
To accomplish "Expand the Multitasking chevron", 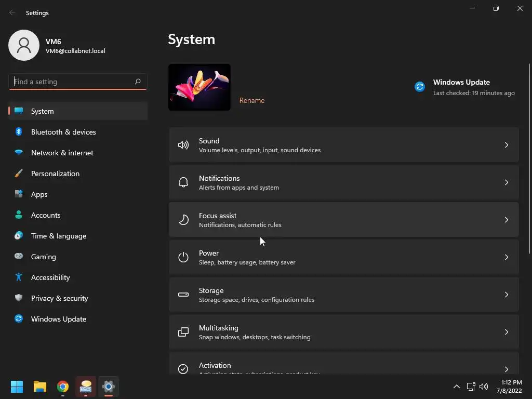I will [x=506, y=332].
